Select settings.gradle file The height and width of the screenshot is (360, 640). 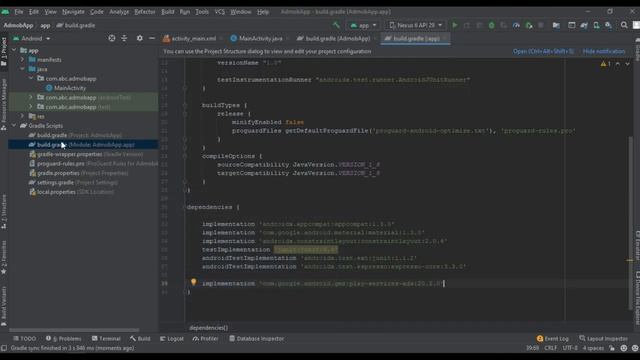coord(73,182)
